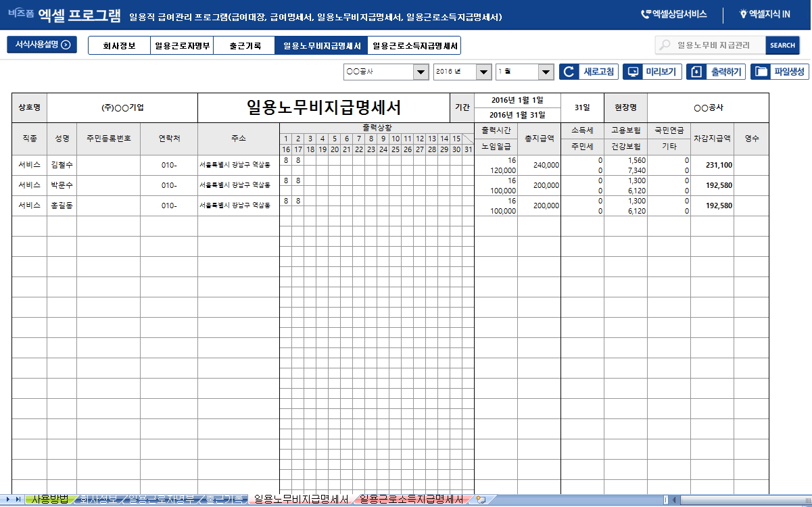Switch to the 회사정보 tab
The image size is (812, 507).
(119, 46)
